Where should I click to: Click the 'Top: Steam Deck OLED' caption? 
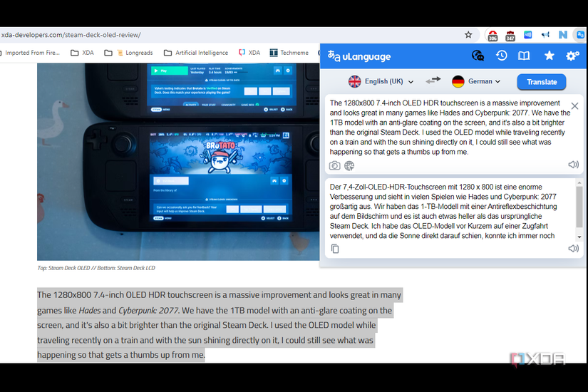click(x=96, y=268)
